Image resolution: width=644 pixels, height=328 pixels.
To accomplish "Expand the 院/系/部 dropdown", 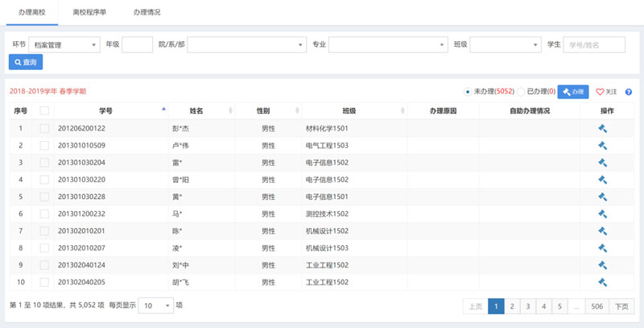I will click(247, 44).
